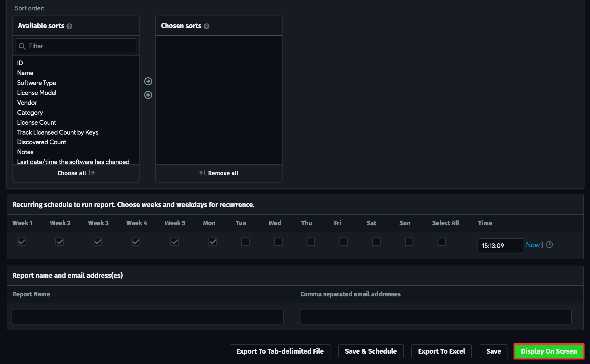Click the Now link
Image resolution: width=590 pixels, height=364 pixels.
tap(533, 245)
